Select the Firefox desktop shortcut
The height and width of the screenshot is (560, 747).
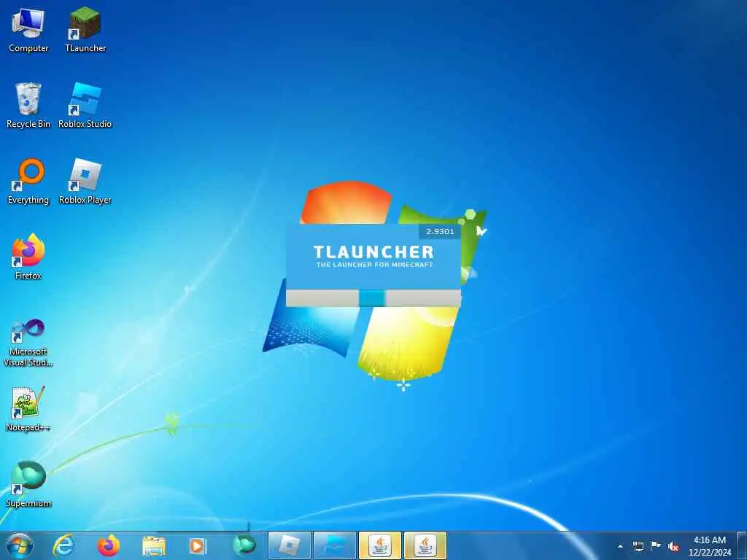[28, 257]
